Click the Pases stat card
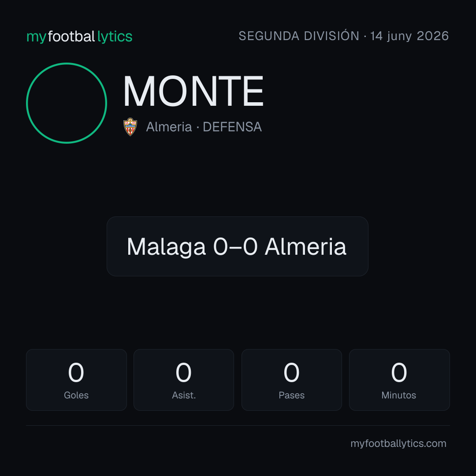The width and height of the screenshot is (476, 476). coord(291,380)
